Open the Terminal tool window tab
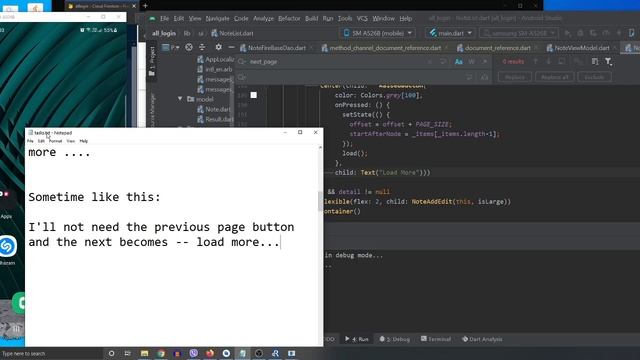Image resolution: width=640 pixels, height=360 pixels. [x=436, y=339]
